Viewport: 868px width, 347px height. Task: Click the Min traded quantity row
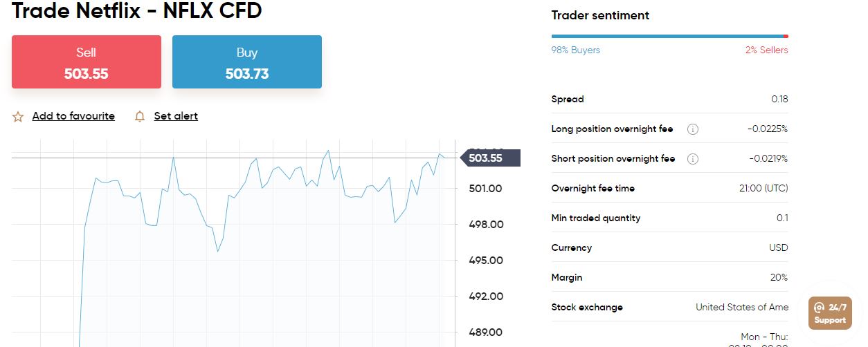coord(669,218)
